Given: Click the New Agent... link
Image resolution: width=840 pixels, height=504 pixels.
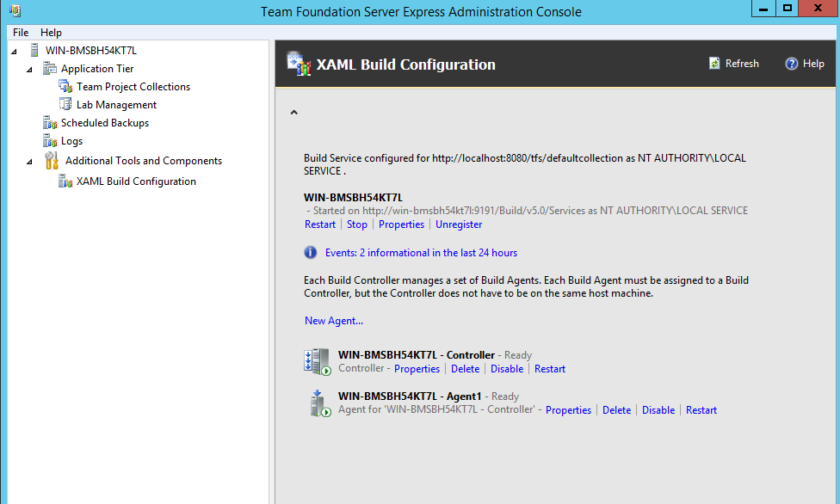Looking at the screenshot, I should 334,321.
